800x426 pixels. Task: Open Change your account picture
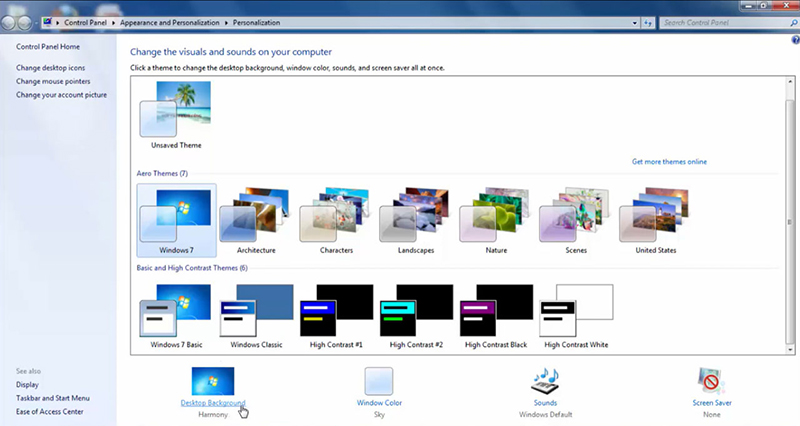pyautogui.click(x=61, y=95)
